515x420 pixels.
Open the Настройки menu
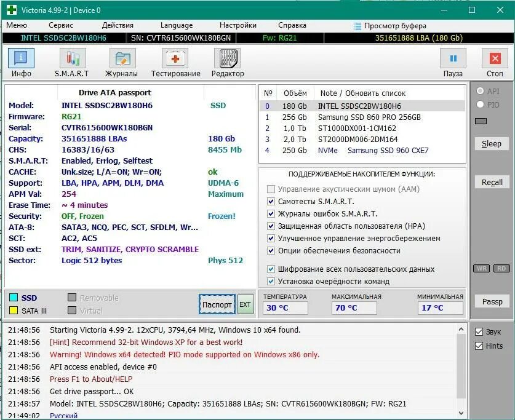(x=238, y=25)
